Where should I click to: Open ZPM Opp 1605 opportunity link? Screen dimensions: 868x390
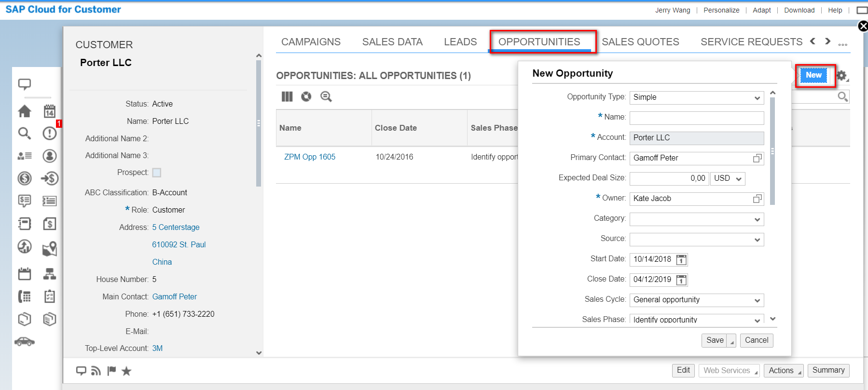(310, 157)
